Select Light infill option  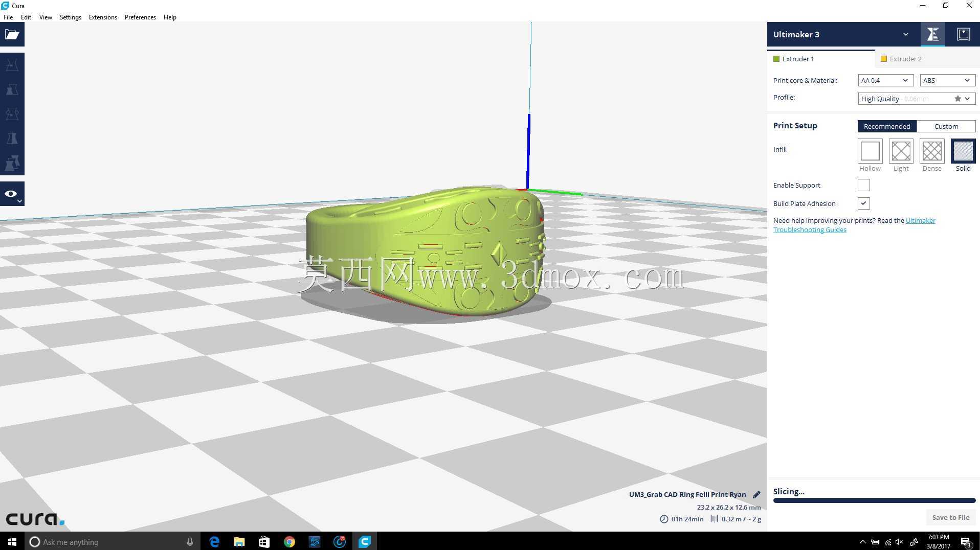tap(901, 151)
